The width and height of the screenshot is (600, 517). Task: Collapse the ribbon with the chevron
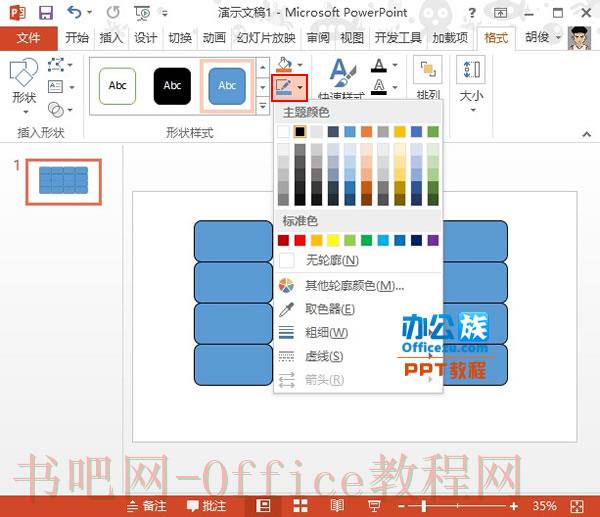pyautogui.click(x=587, y=134)
